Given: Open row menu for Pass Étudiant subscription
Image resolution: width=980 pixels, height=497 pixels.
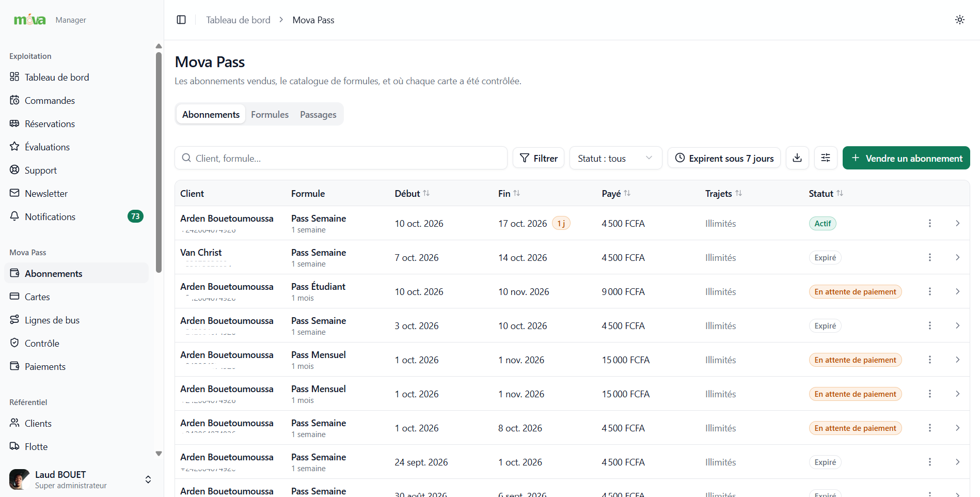Looking at the screenshot, I should click(x=929, y=291).
